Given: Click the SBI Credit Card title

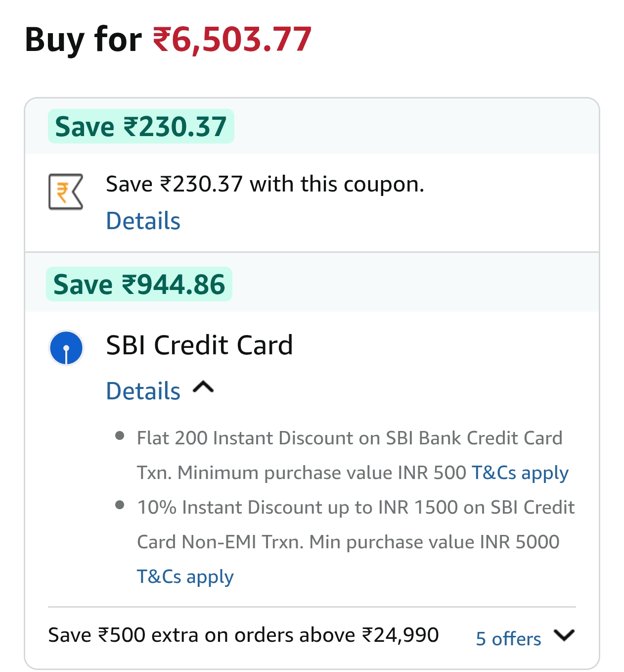Looking at the screenshot, I should pos(199,345).
